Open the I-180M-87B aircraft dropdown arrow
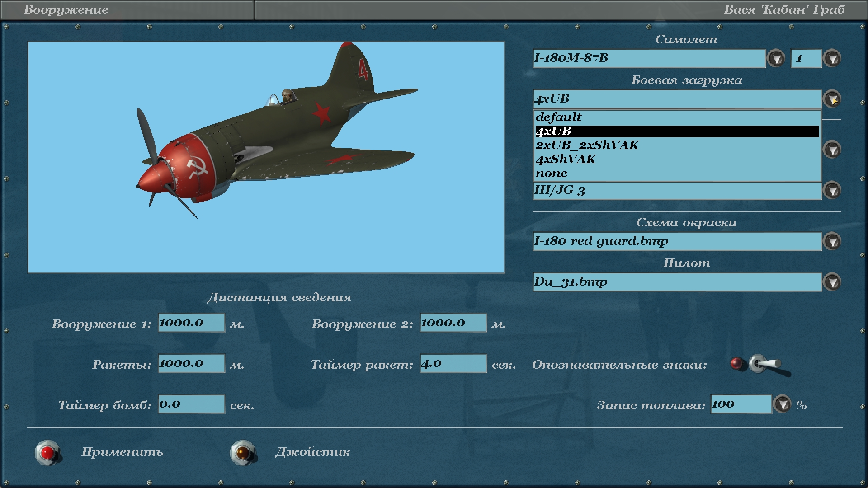868x488 pixels. coord(776,58)
